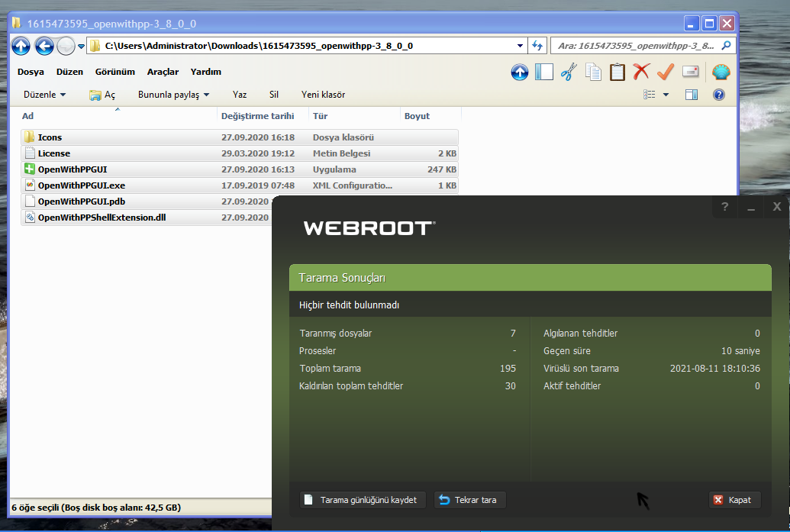Select the License text file
Screen dimensions: 790x532
click(240, 153)
